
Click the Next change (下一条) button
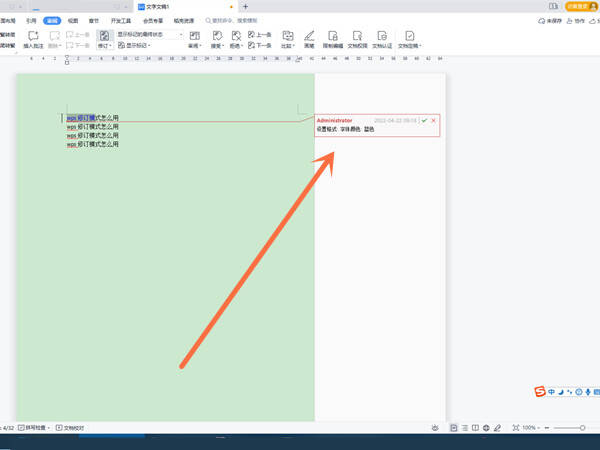coord(259,46)
